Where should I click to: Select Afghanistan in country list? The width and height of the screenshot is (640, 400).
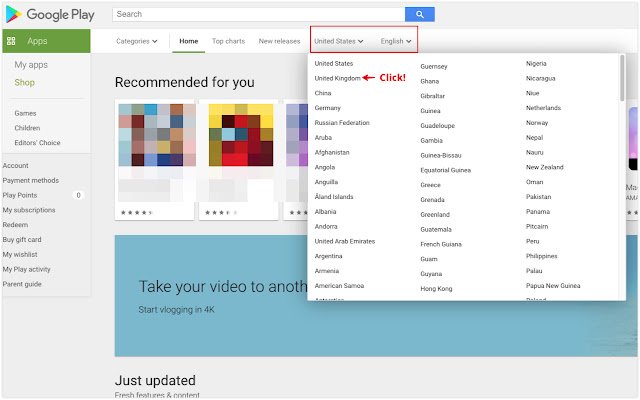pos(332,152)
